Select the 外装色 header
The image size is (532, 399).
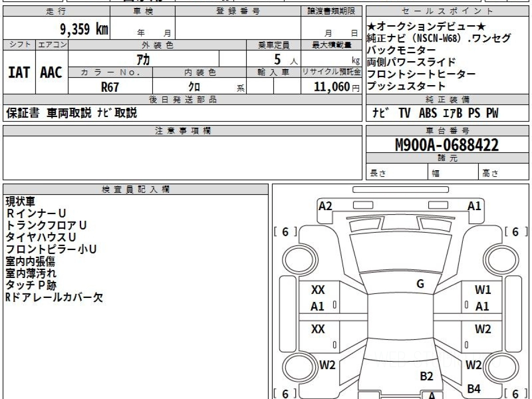coord(157,45)
